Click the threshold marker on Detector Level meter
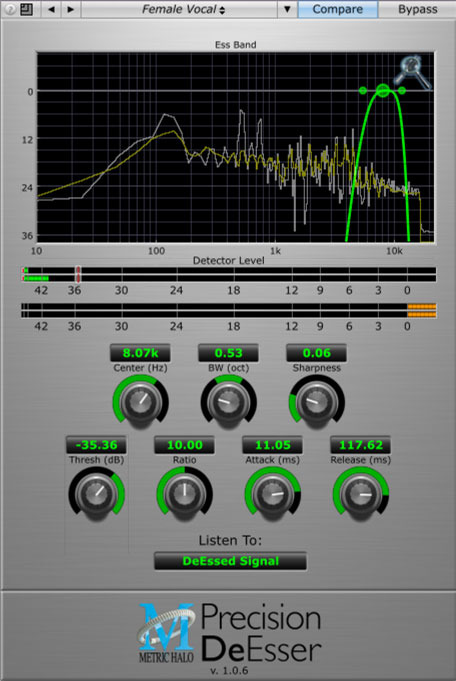The height and width of the screenshot is (681, 456). pyautogui.click(x=78, y=274)
